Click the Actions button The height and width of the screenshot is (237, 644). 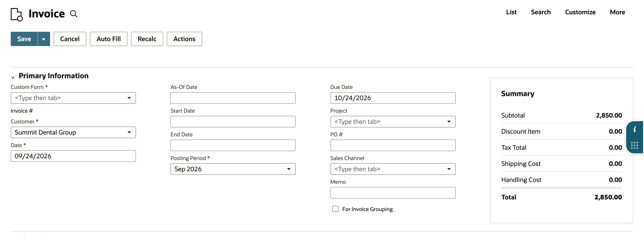[x=184, y=39]
